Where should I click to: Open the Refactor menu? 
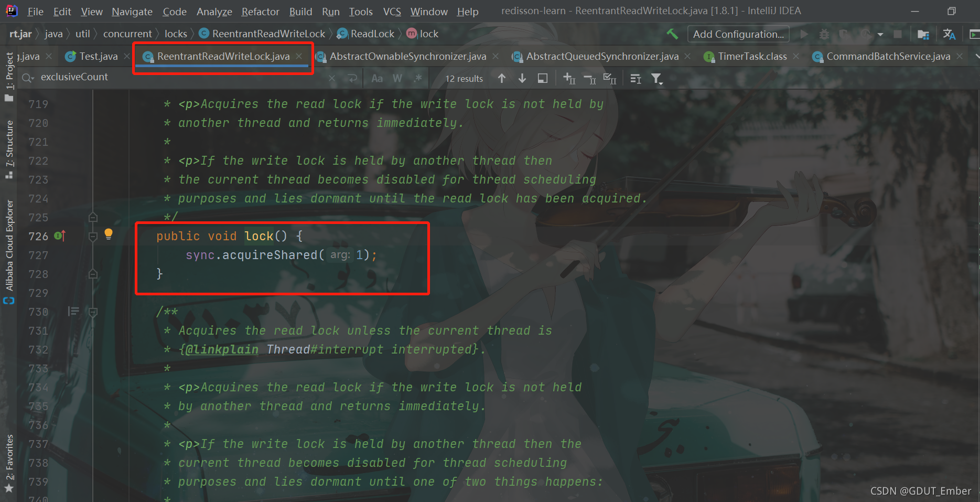click(260, 12)
